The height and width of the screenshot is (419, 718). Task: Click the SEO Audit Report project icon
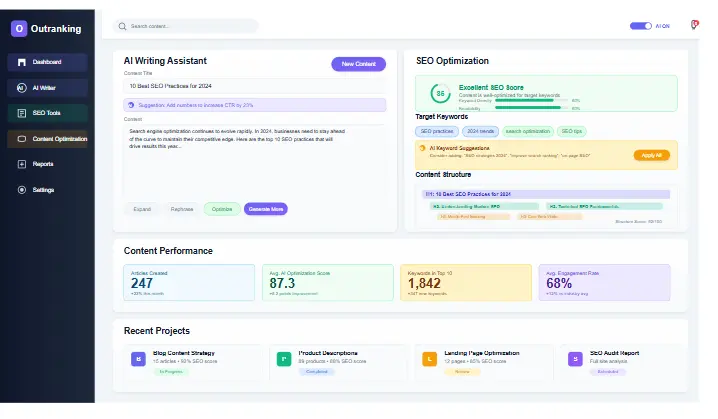575,359
